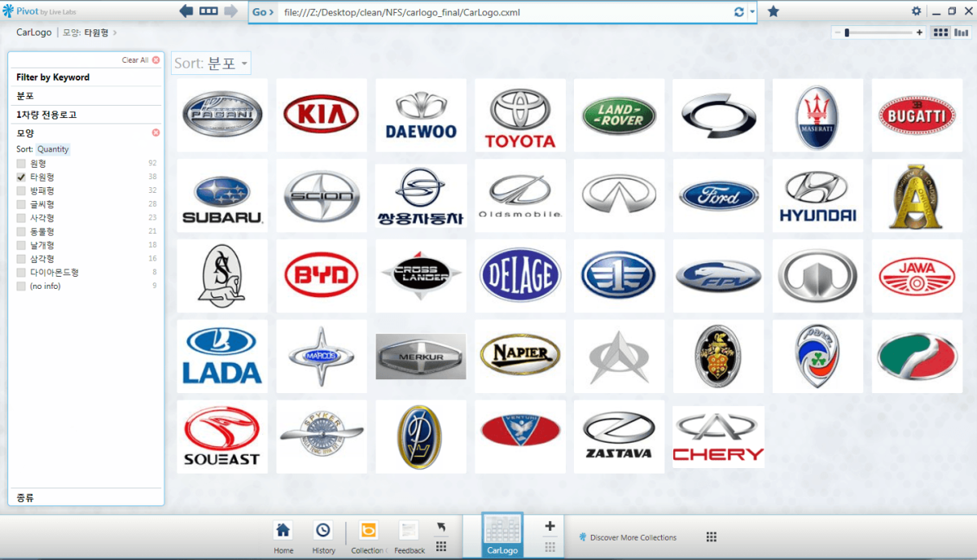
Task: Open the settings gear menu
Action: 916,11
